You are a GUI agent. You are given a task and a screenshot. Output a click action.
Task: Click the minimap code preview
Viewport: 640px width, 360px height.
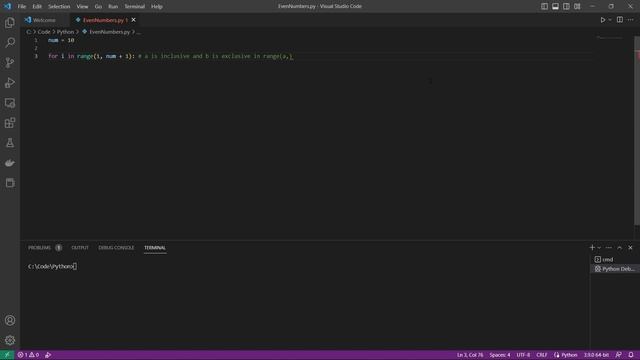[610, 38]
